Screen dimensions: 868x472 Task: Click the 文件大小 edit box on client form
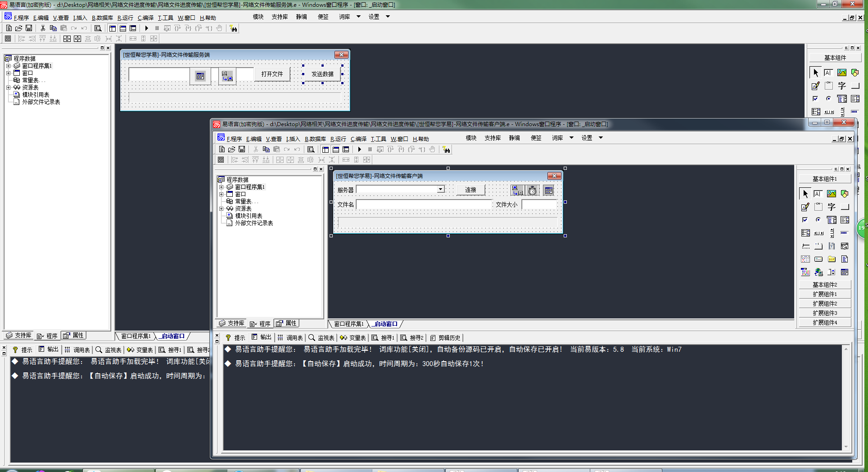point(539,204)
